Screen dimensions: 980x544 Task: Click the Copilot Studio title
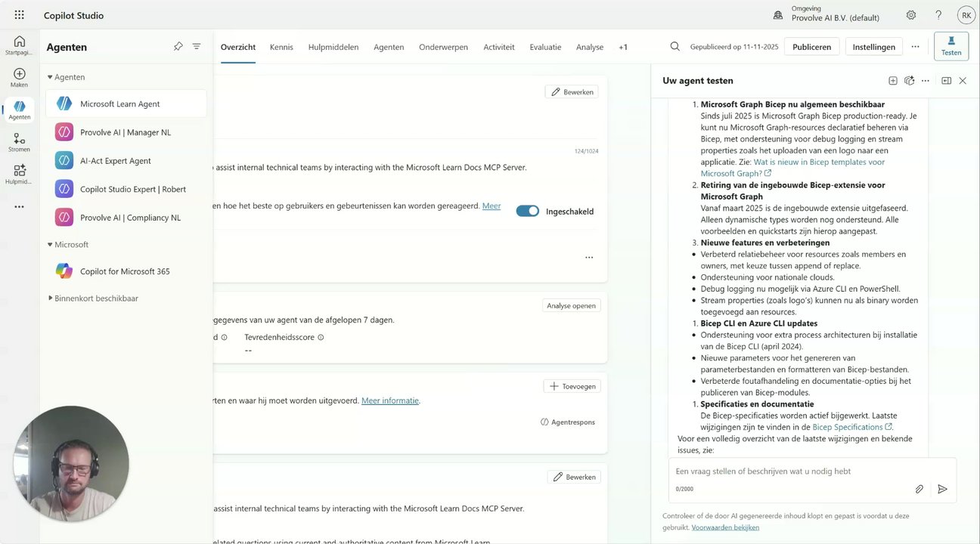coord(73,15)
